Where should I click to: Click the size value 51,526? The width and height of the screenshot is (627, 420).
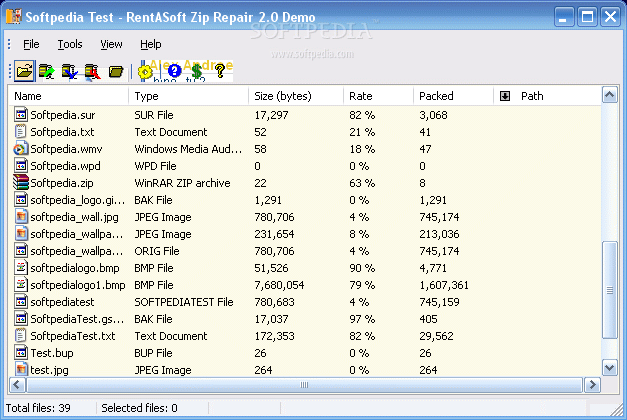coord(271,268)
